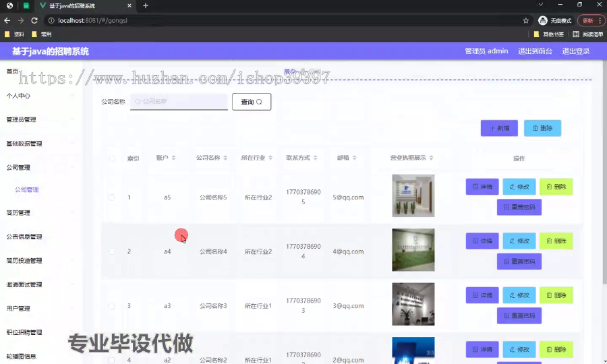
Task: Go back using browser back arrow
Action: [7, 20]
